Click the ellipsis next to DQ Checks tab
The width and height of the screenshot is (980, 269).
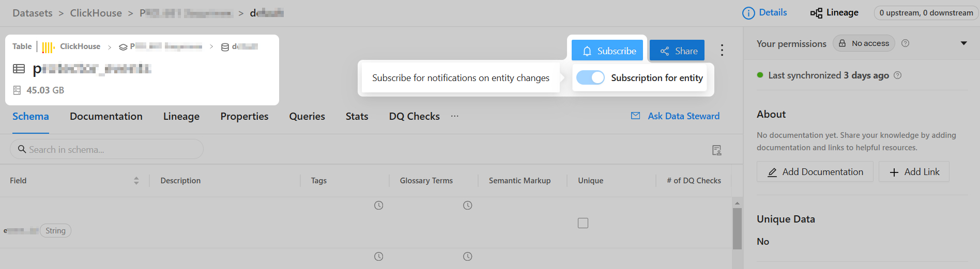tap(454, 116)
